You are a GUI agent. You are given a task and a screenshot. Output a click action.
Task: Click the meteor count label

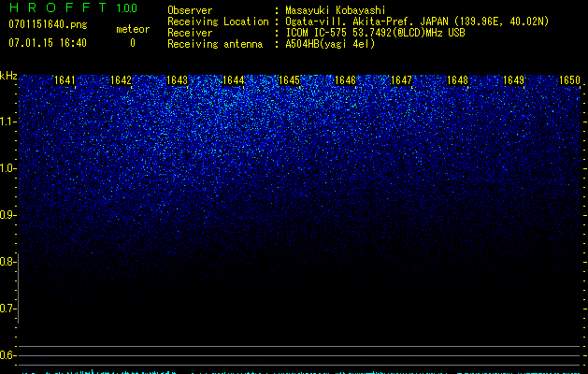133,29
